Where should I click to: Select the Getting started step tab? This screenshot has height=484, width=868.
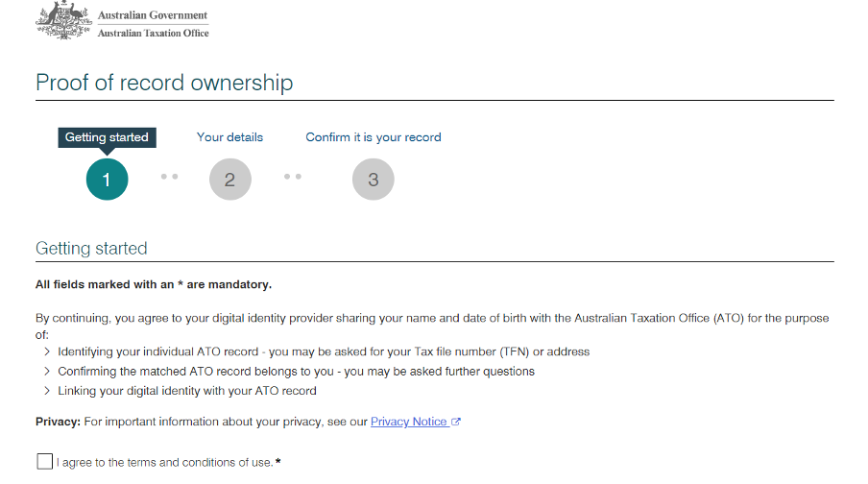(x=107, y=137)
